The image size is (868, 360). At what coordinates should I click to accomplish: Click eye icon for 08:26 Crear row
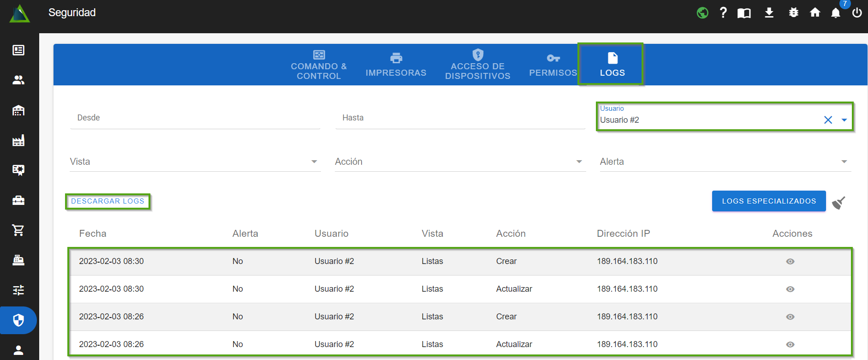790,317
